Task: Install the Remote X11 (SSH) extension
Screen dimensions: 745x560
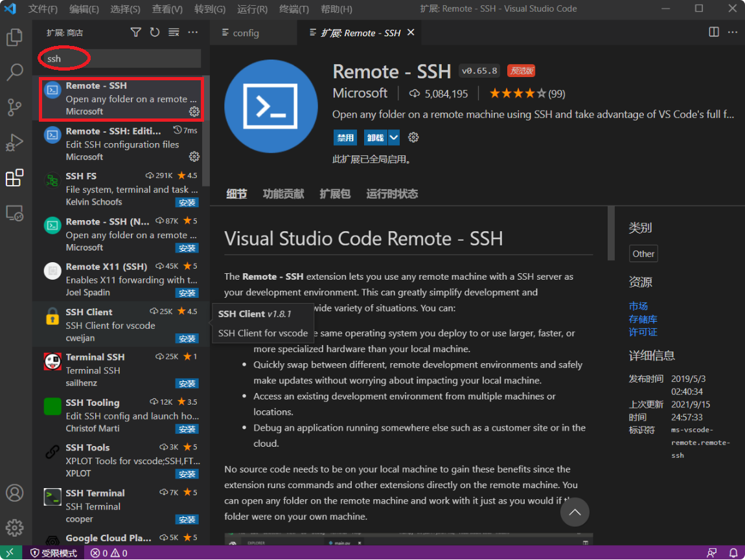Action: [x=187, y=293]
